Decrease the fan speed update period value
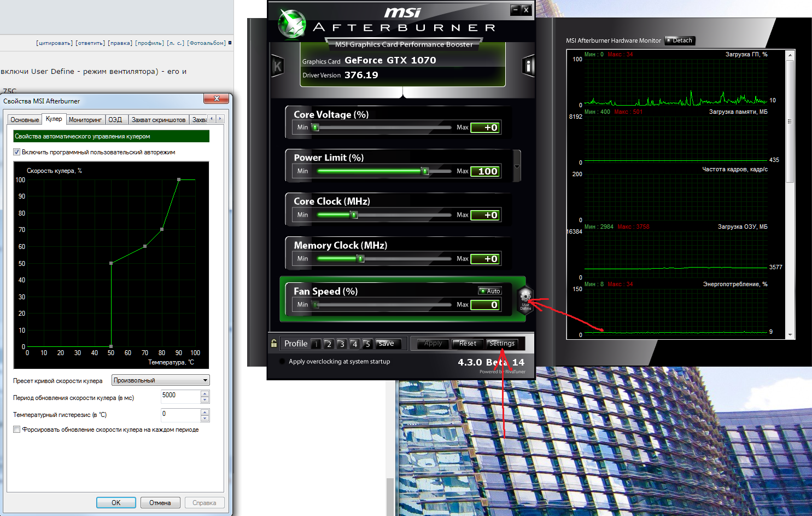 [205, 400]
